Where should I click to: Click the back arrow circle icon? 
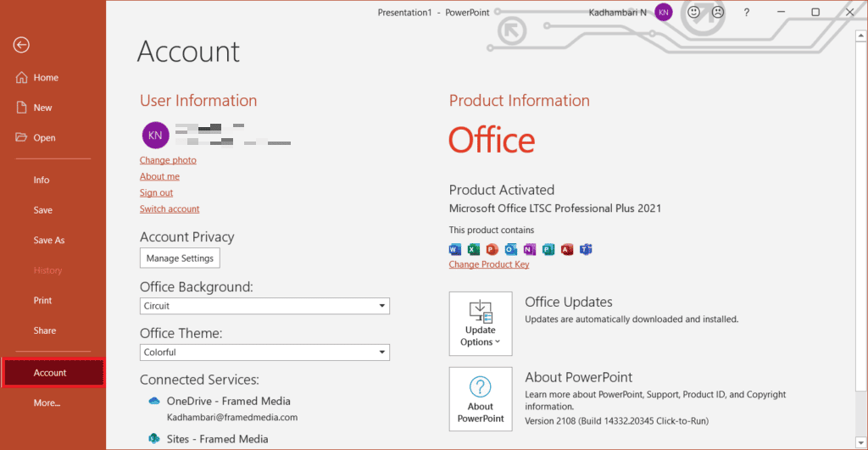[21, 45]
